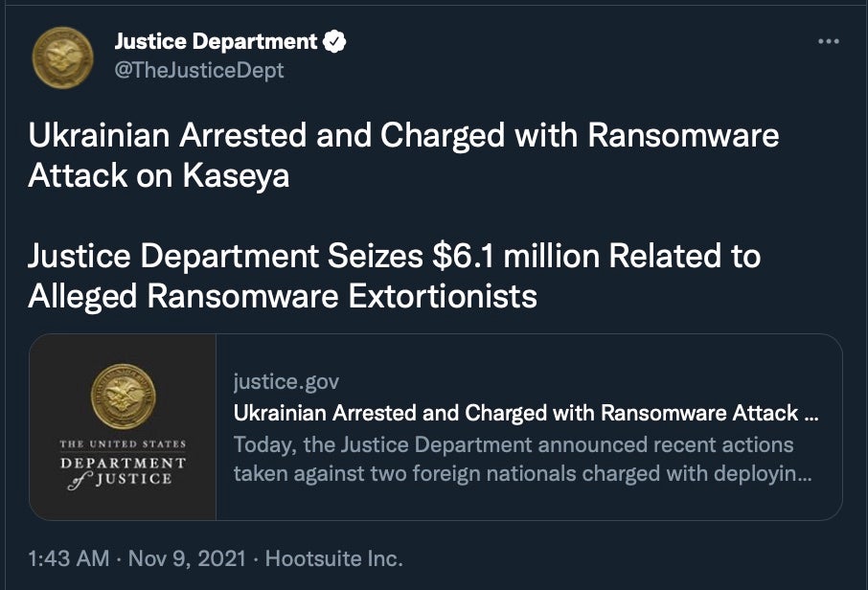This screenshot has height=590, width=868.
Task: Click the second card description line "taken against"
Action: [522, 473]
